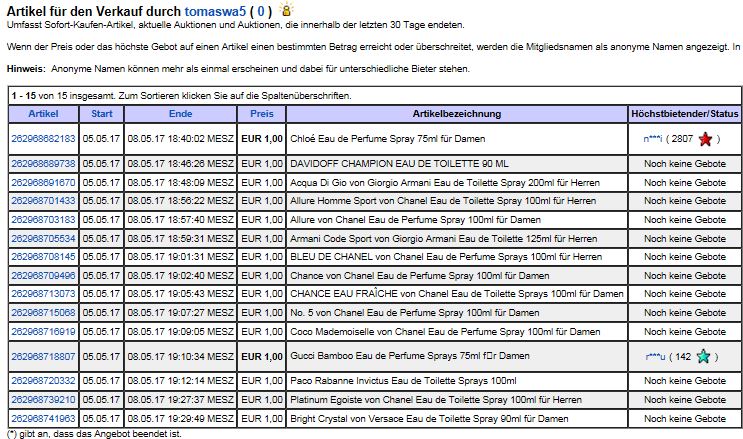Click the Hinweis note about anonymous names
743x439 pixels.
238,69
